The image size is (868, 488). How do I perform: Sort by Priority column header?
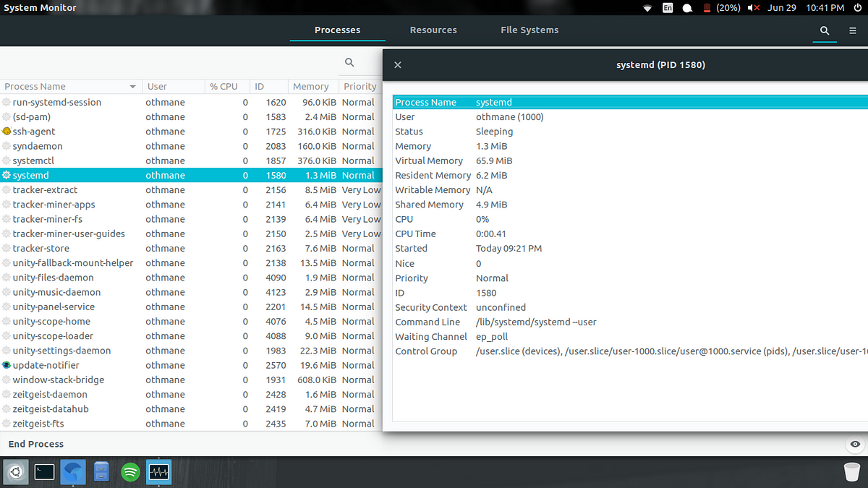click(x=360, y=86)
